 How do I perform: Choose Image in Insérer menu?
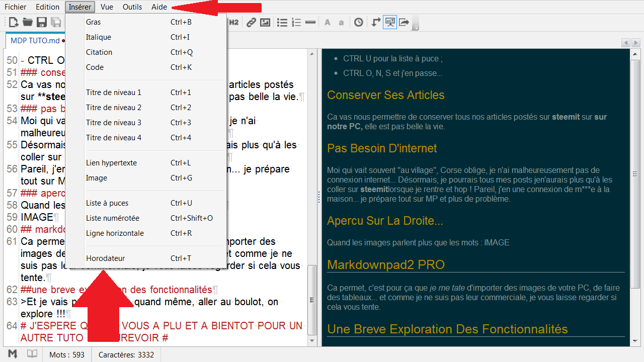coord(146,178)
